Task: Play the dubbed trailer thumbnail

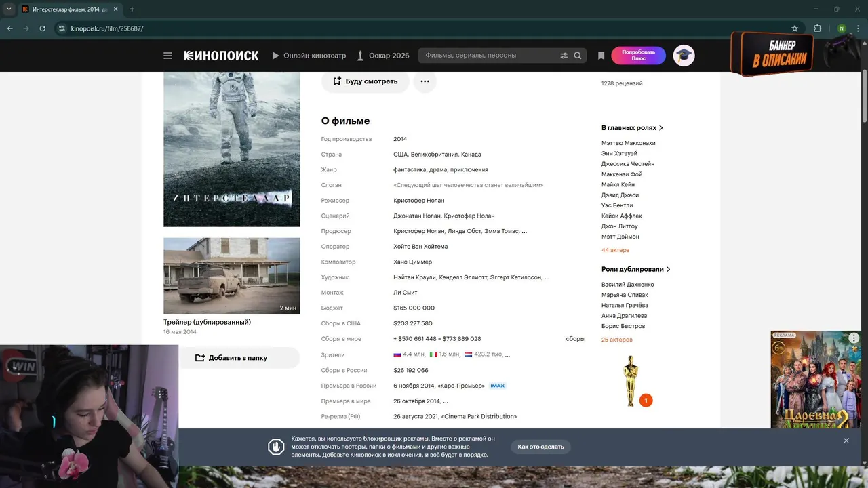Action: coord(231,276)
